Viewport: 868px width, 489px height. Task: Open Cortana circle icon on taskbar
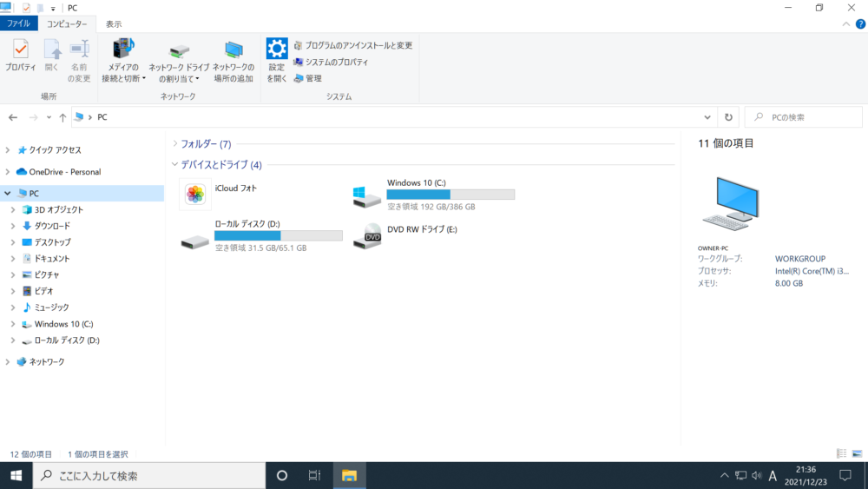click(x=282, y=476)
